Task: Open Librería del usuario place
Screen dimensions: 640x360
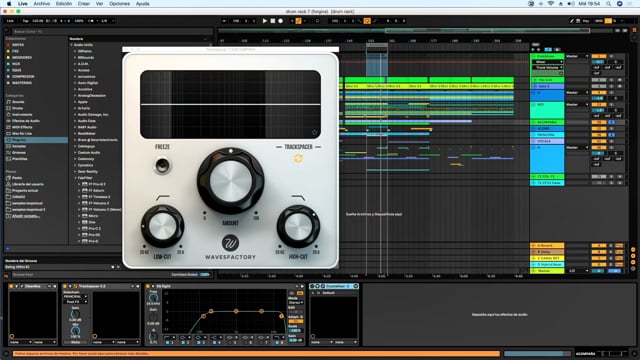Action: click(28, 184)
